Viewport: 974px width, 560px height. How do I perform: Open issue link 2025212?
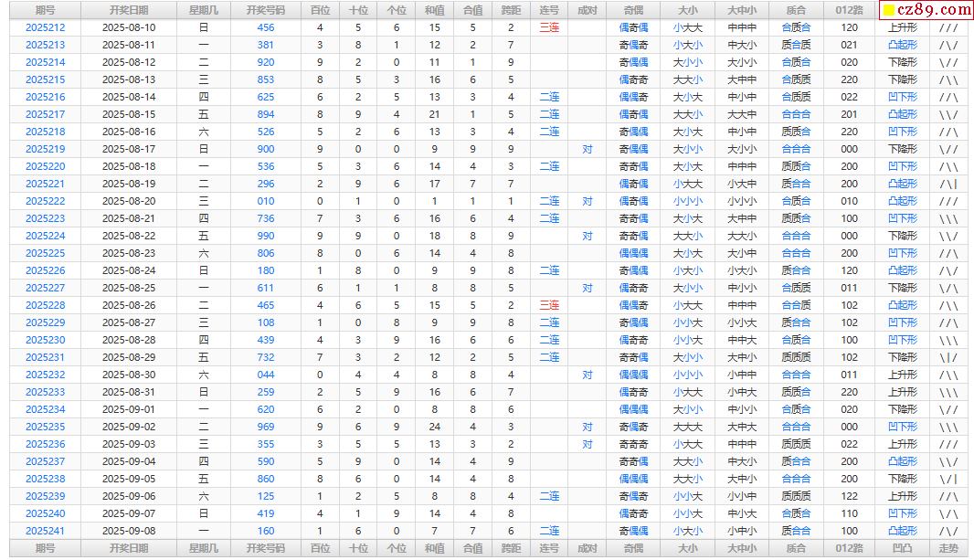click(x=46, y=27)
